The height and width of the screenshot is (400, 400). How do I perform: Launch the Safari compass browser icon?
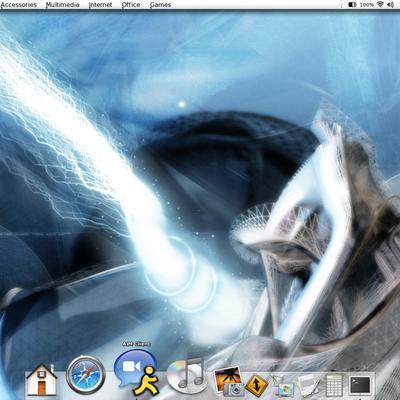(x=86, y=375)
